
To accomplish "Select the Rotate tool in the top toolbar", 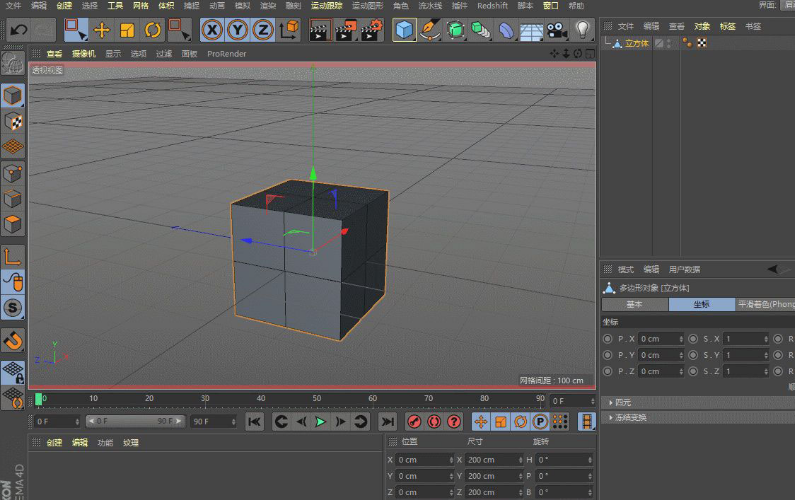I will pyautogui.click(x=153, y=30).
